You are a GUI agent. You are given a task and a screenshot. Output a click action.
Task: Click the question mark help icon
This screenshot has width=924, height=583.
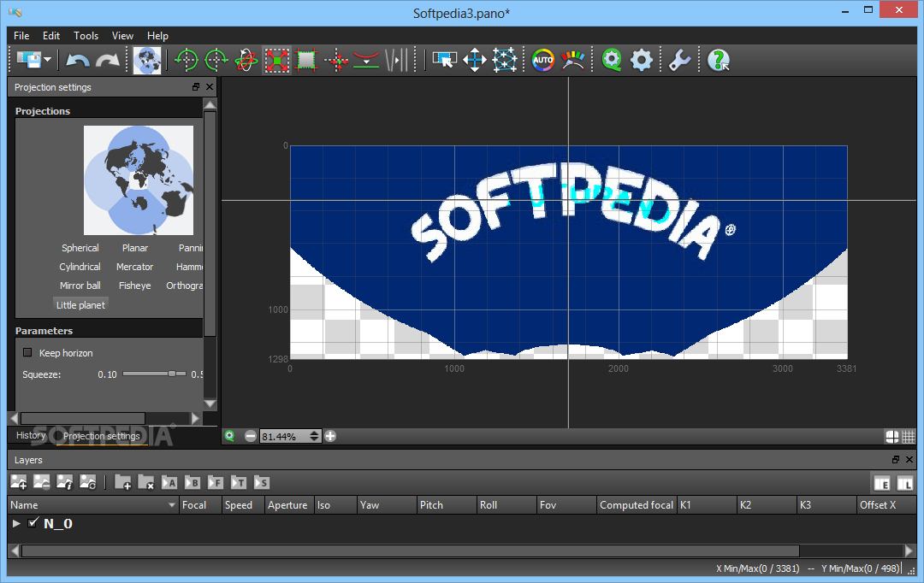pyautogui.click(x=719, y=60)
